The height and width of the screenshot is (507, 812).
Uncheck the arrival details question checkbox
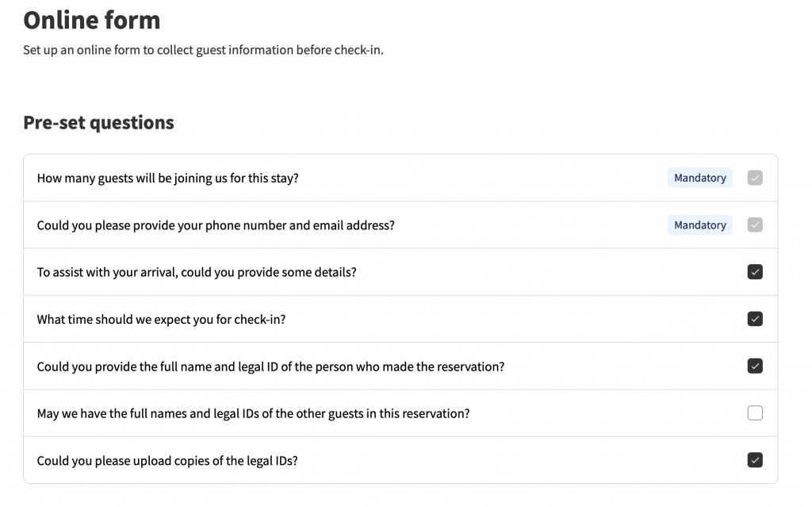point(755,271)
